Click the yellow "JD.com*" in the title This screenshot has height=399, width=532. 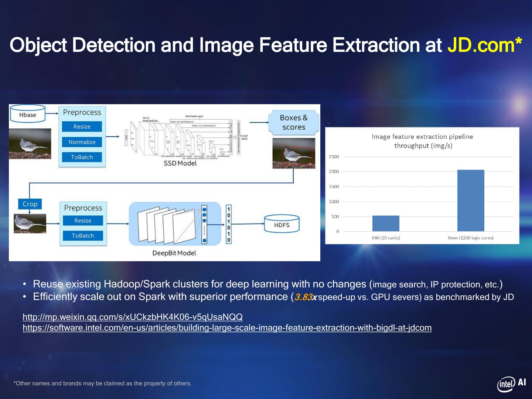[485, 45]
